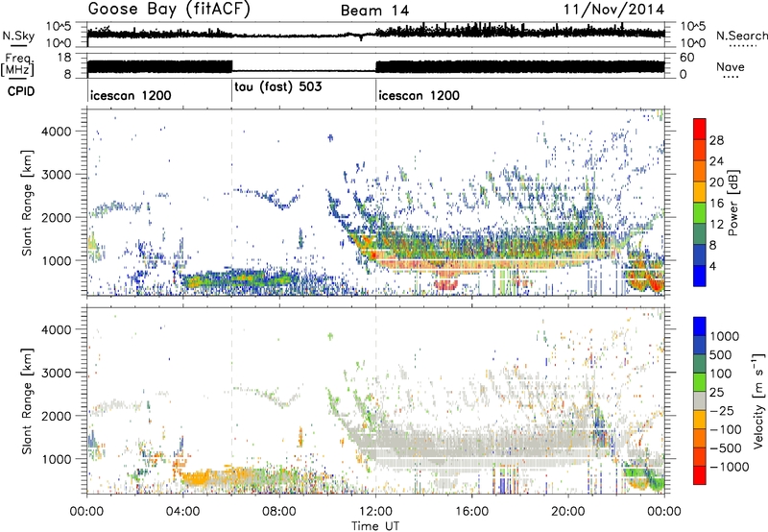The image size is (768, 532).
Task: Click the '08:00' time tick label
Action: click(x=279, y=512)
